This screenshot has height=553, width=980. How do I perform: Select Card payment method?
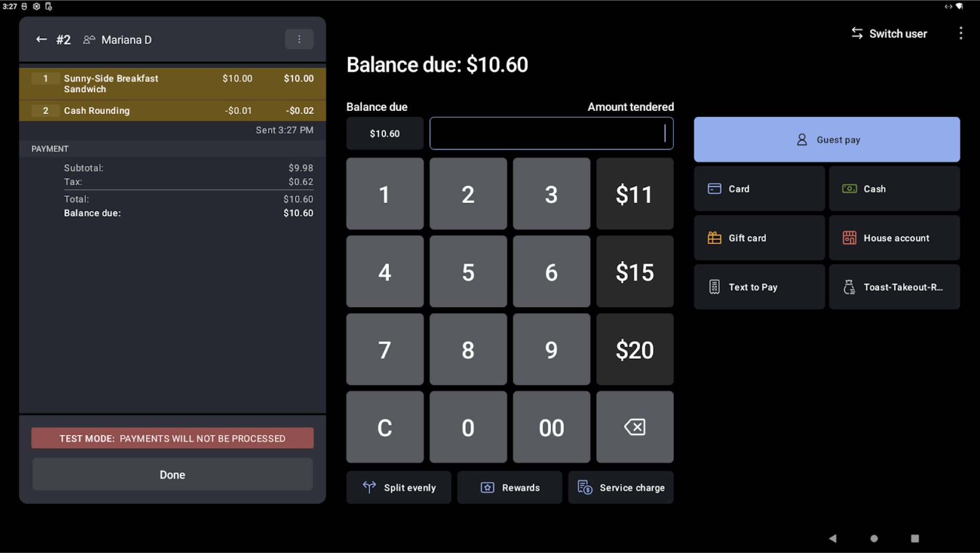pos(758,189)
